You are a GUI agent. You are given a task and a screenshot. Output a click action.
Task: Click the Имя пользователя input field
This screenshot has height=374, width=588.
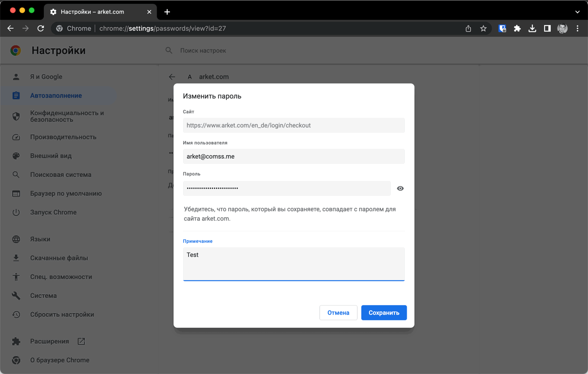[x=293, y=156]
